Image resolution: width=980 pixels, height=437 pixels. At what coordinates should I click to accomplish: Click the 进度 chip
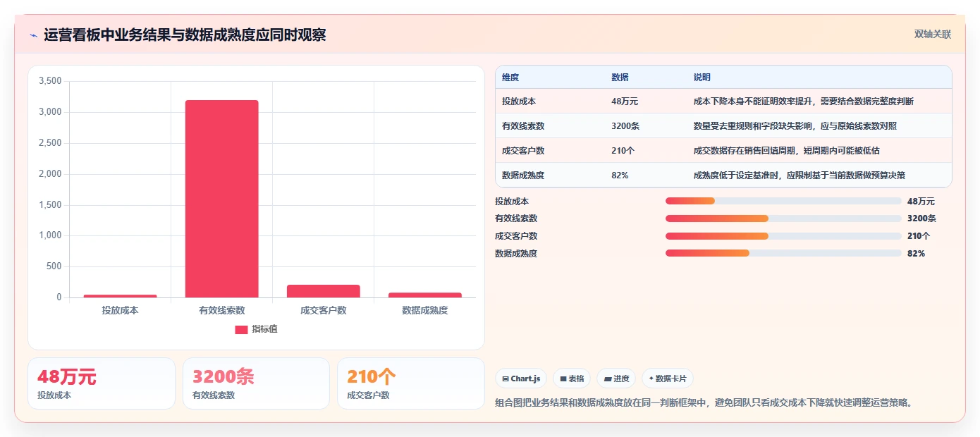coord(616,378)
